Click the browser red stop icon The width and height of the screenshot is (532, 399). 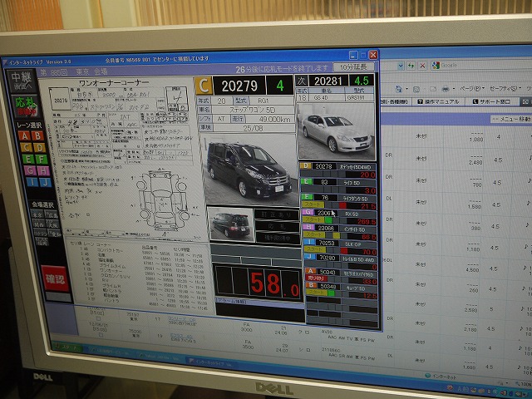423,66
